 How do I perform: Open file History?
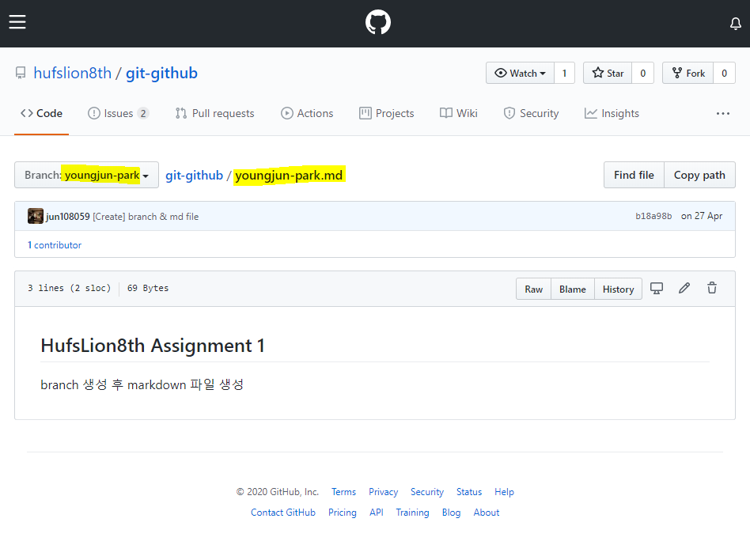tap(618, 289)
